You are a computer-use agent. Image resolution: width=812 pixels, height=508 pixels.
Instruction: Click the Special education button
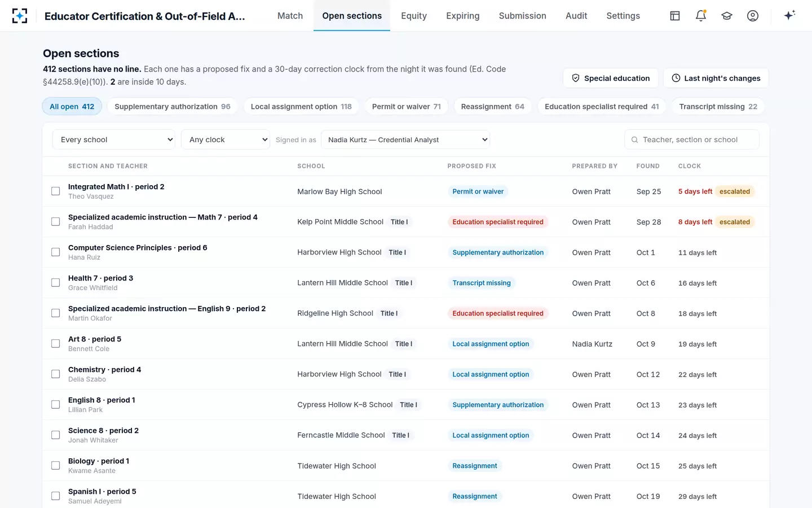pos(611,78)
